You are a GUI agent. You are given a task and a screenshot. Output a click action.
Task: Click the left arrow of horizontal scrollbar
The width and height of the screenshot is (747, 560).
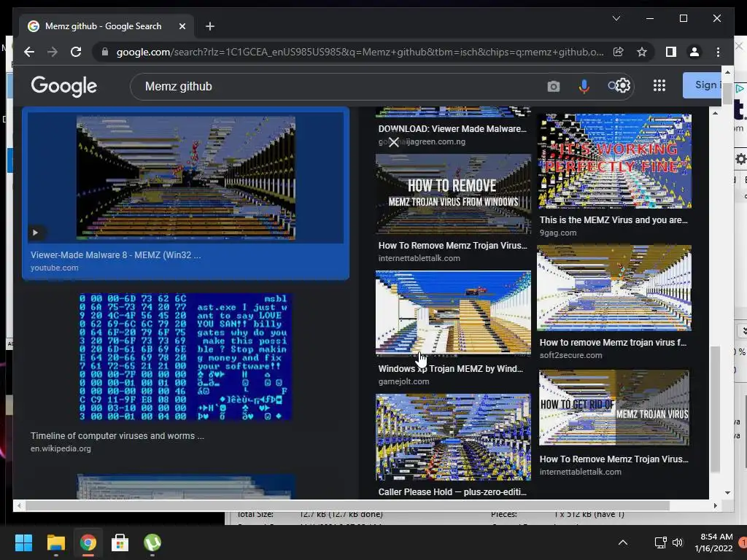(x=18, y=506)
